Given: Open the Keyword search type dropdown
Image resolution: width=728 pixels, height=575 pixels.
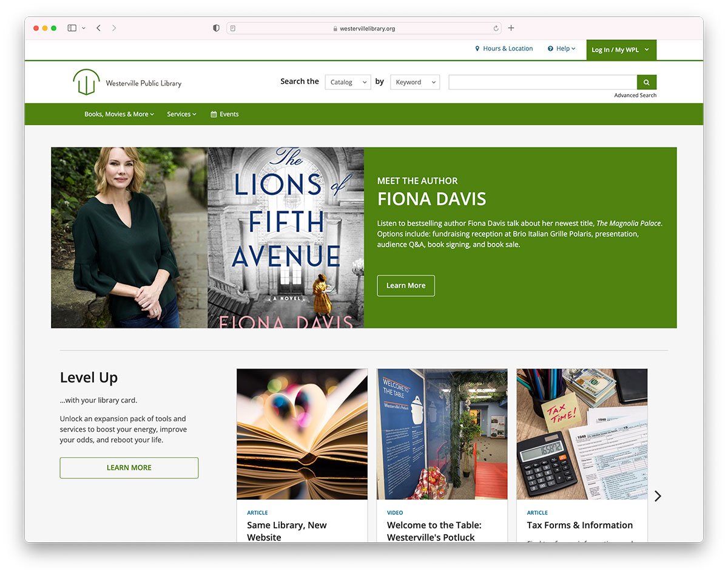Looking at the screenshot, I should pos(415,82).
